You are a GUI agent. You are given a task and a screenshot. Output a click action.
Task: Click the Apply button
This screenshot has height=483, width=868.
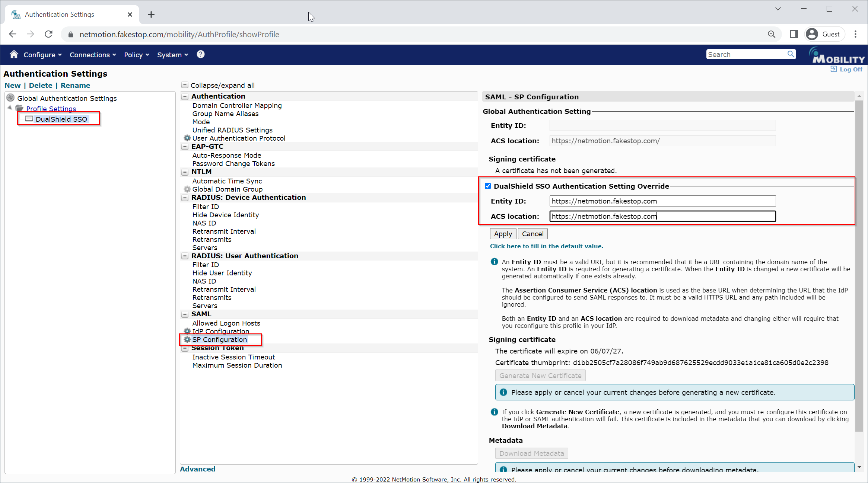point(503,234)
